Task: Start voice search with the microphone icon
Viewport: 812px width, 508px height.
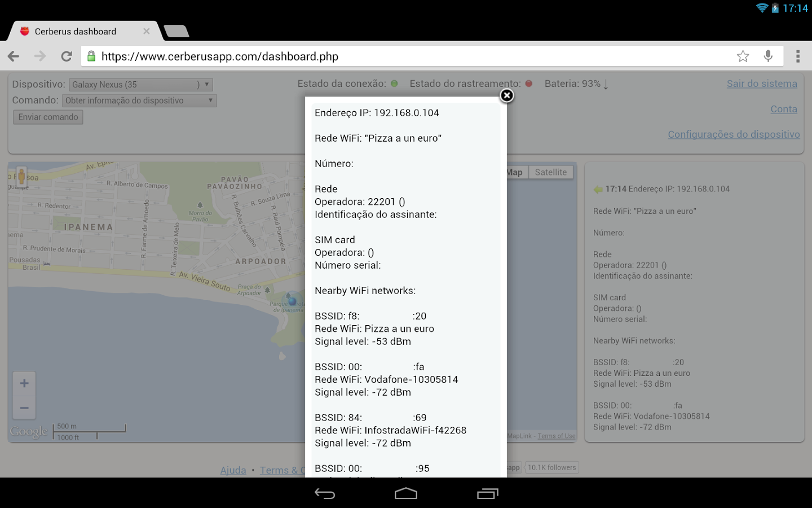Action: point(768,56)
